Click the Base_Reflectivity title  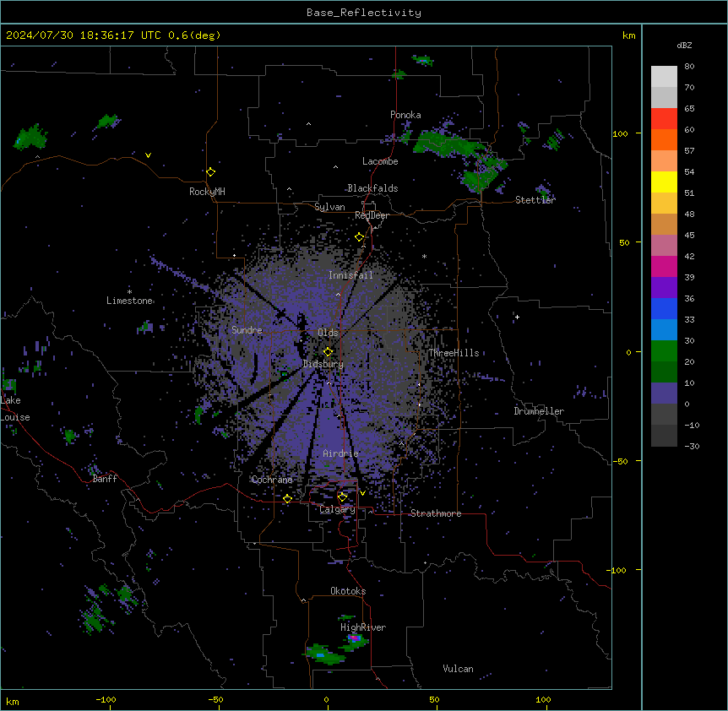(x=364, y=13)
